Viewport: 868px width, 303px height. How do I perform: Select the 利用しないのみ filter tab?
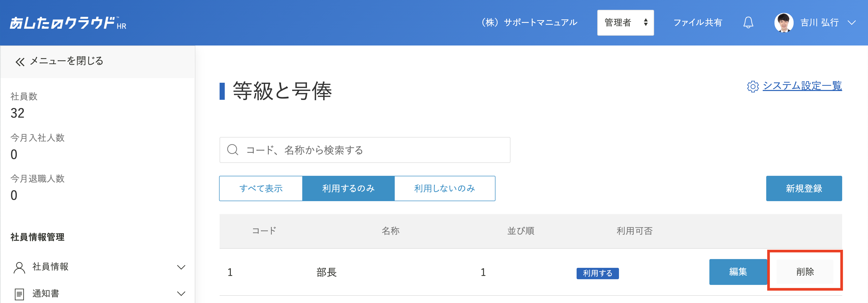(445, 188)
